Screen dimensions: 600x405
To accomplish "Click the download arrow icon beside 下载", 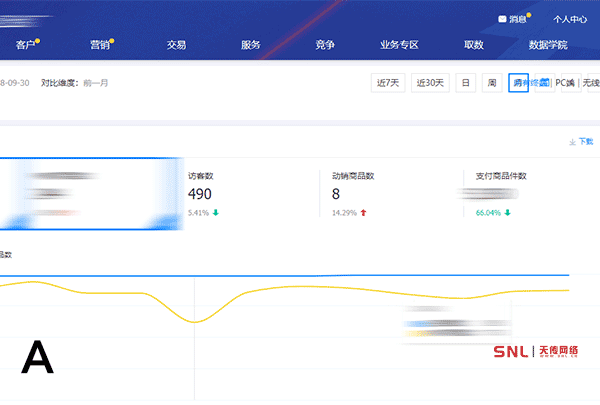I will [x=572, y=142].
